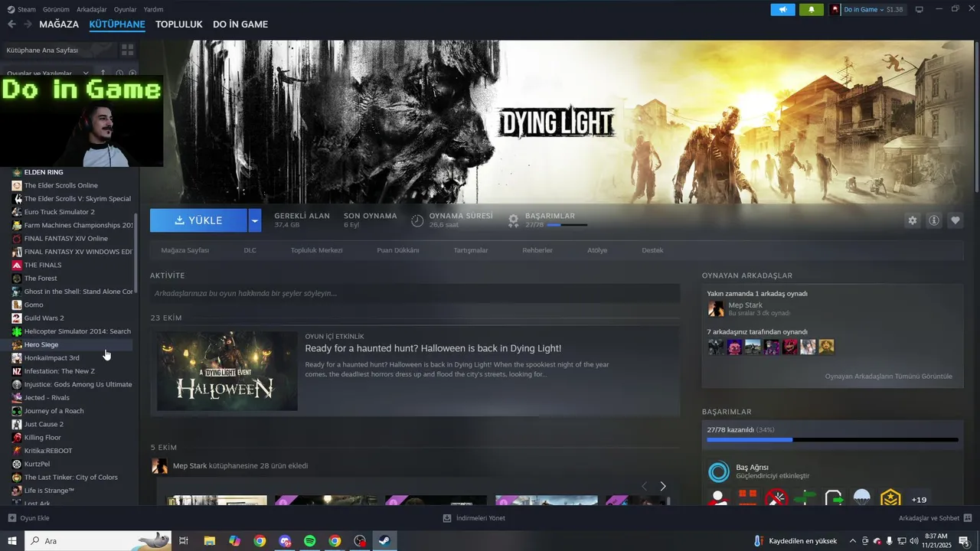The image size is (980, 551).
Task: Select the green signpost achievement icon
Action: click(x=805, y=499)
